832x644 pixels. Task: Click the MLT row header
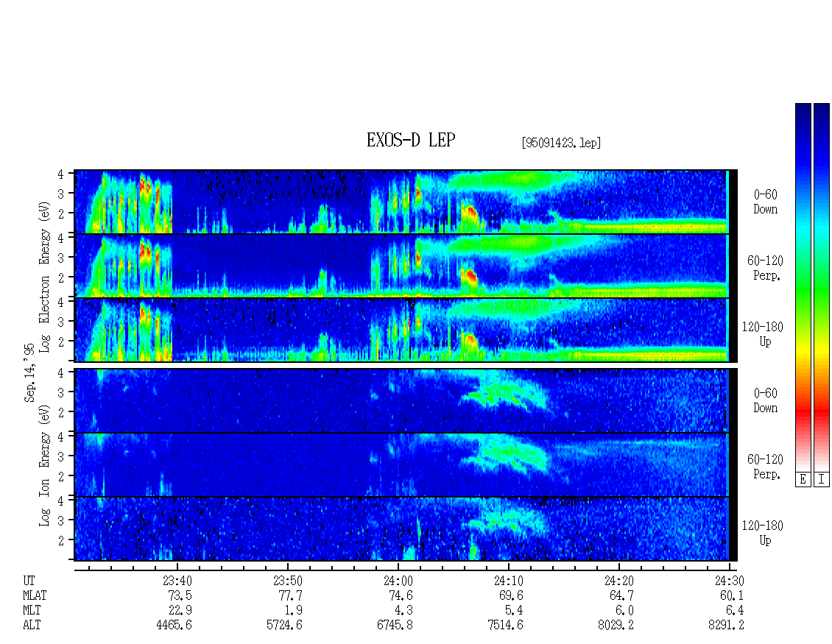click(32, 611)
